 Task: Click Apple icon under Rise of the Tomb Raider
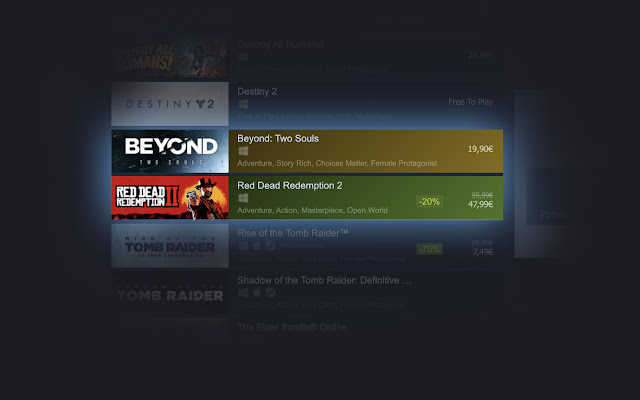[x=257, y=246]
